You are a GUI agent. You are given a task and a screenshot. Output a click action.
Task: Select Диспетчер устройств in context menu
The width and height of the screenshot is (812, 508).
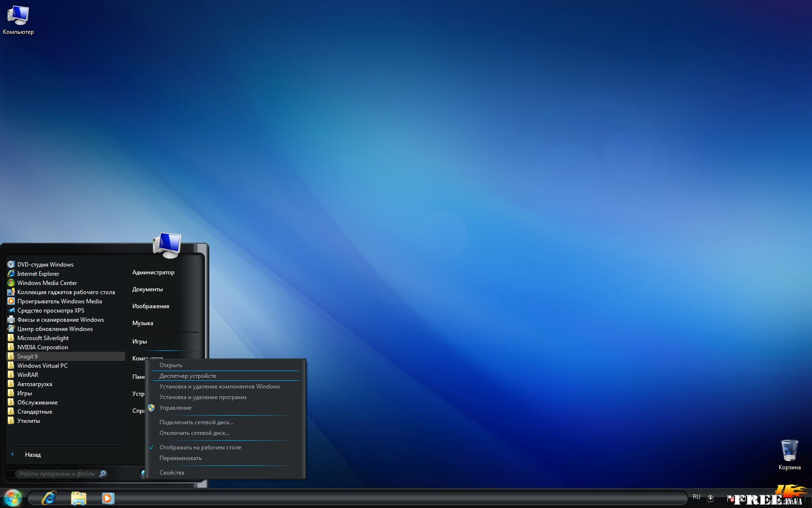[x=225, y=376]
